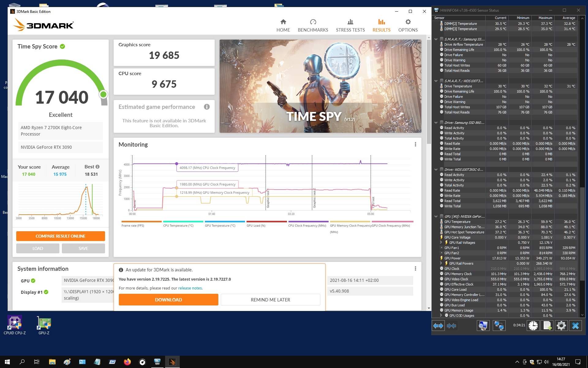Screen dimensions: 588x368
Task: Toggle Frame rate (FPS) chart legend
Action: (133, 225)
